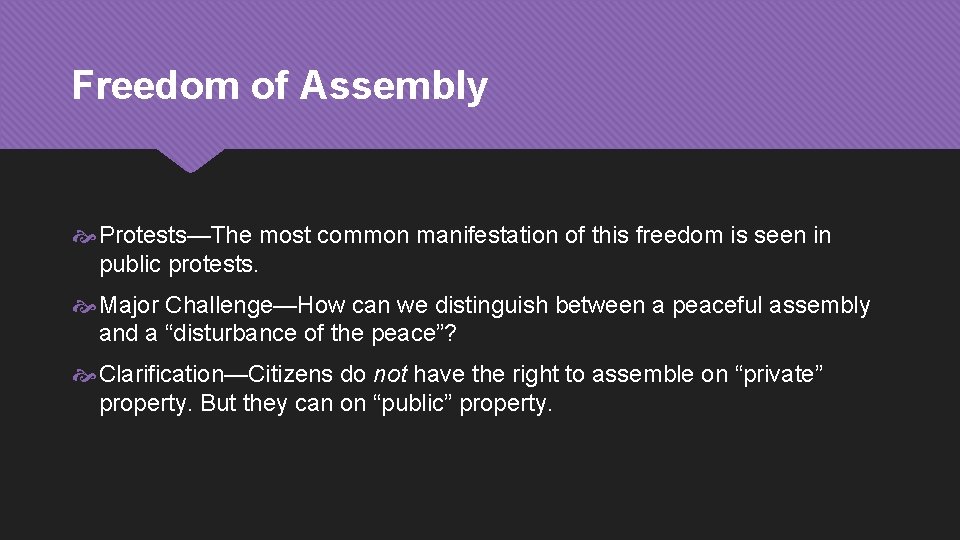960x540 pixels.
Task: Select the words "Major Challenge"
Action: [186, 306]
